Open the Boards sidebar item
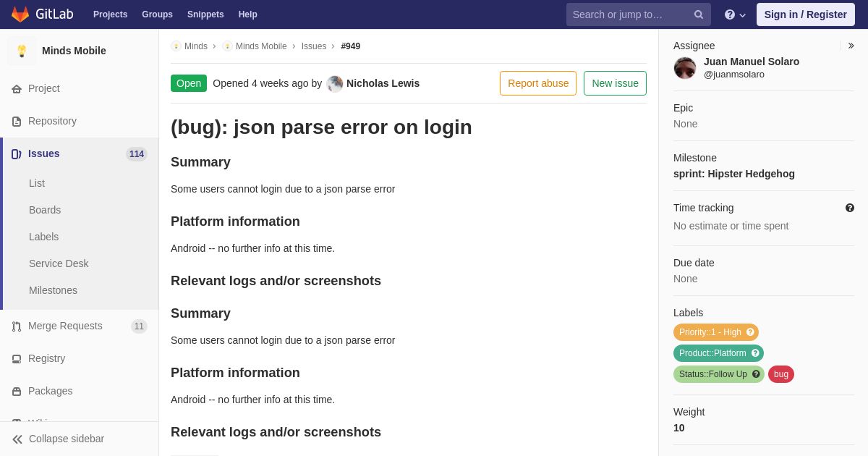The width and height of the screenshot is (868, 456). coord(45,210)
